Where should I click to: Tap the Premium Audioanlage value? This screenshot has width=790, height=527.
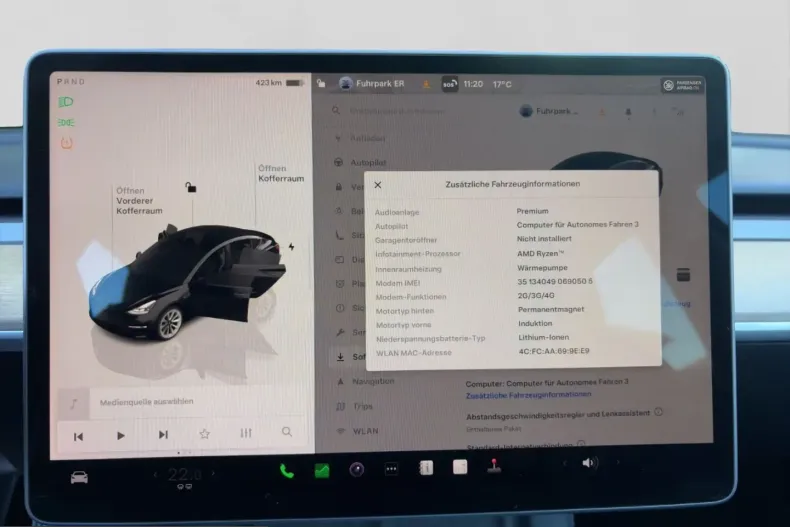click(x=533, y=211)
